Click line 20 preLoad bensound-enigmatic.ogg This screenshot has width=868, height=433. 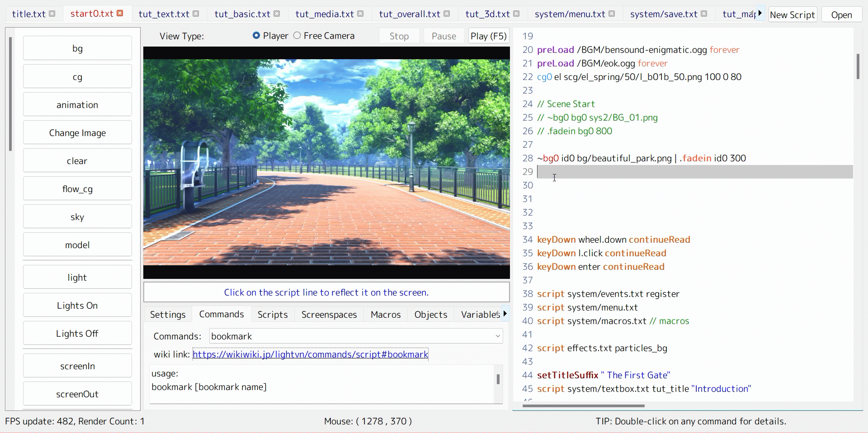point(638,50)
